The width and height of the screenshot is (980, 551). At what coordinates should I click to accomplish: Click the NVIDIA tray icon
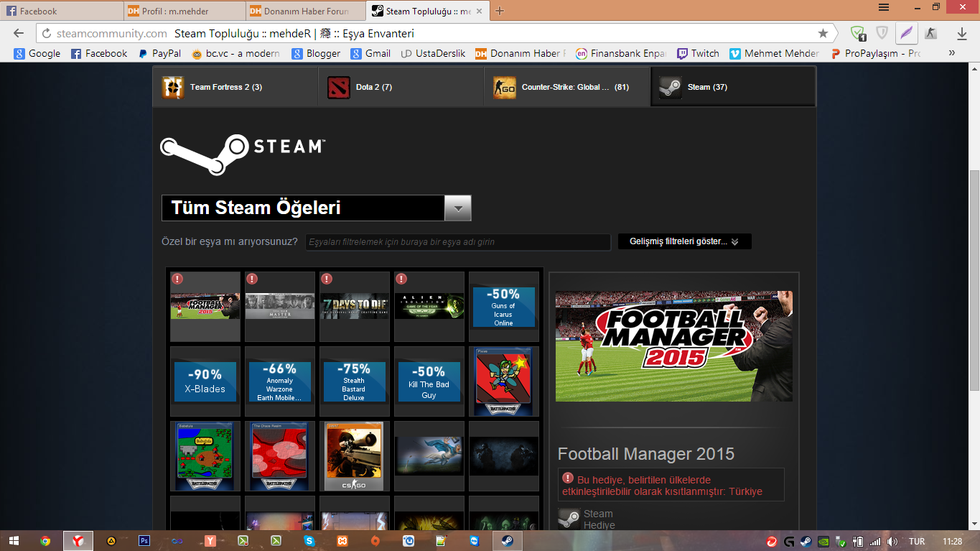tap(823, 542)
